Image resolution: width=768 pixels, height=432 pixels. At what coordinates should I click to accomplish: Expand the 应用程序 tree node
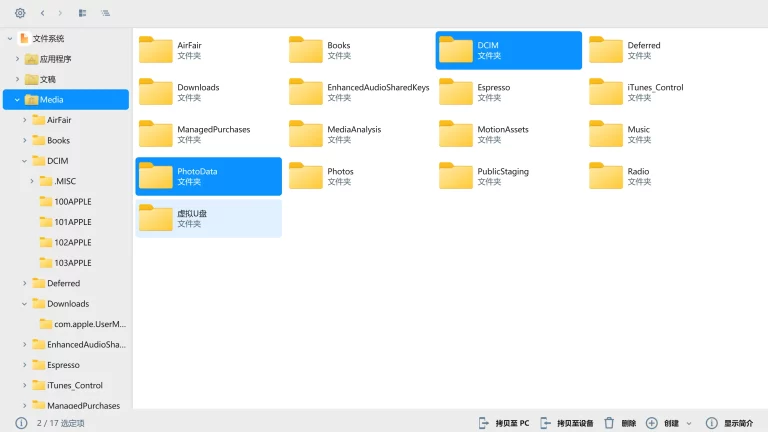17,59
